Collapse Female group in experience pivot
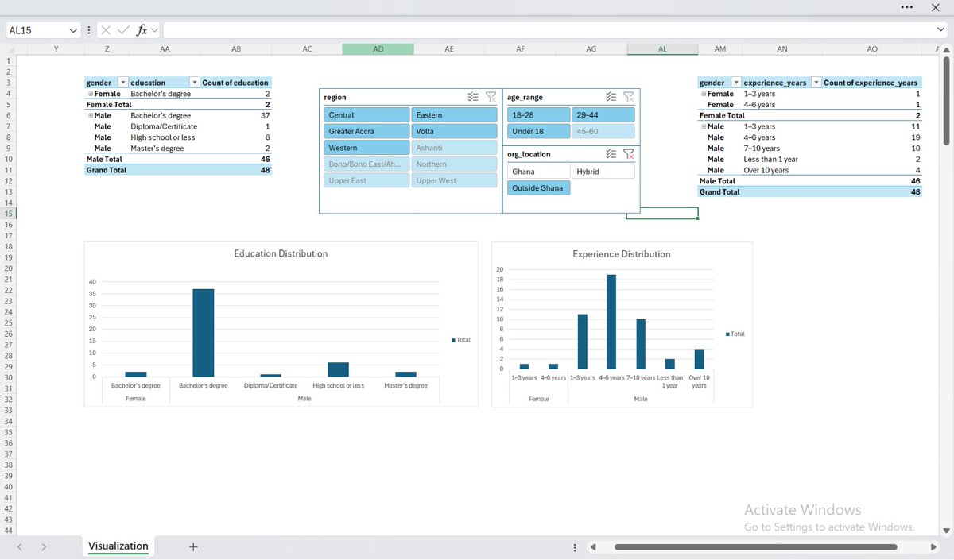954x560 pixels. click(703, 94)
